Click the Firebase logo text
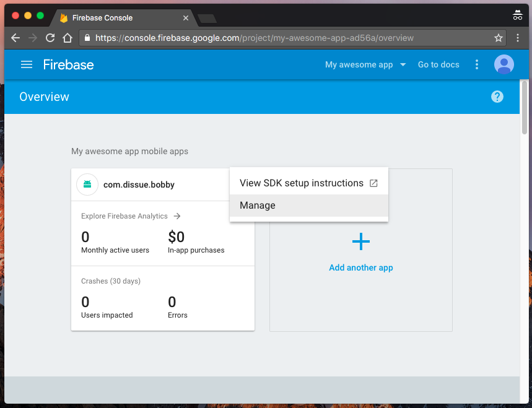The height and width of the screenshot is (408, 532). (68, 65)
